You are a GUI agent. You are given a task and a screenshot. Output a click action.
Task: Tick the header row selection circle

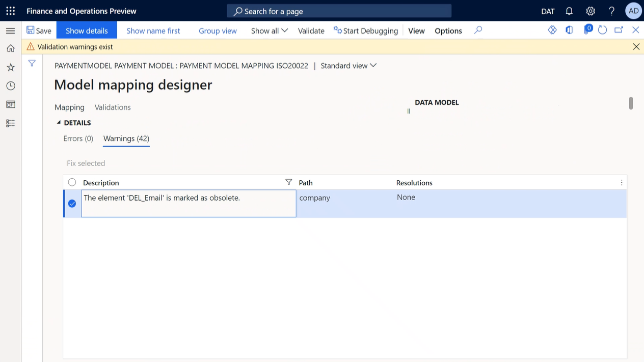[72, 182]
